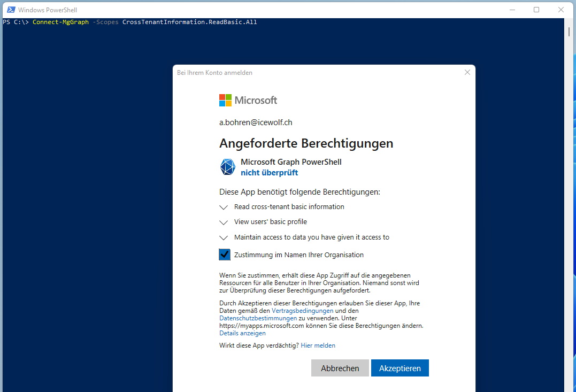Click the Akzeptieren button
This screenshot has width=576, height=392.
pyautogui.click(x=400, y=368)
